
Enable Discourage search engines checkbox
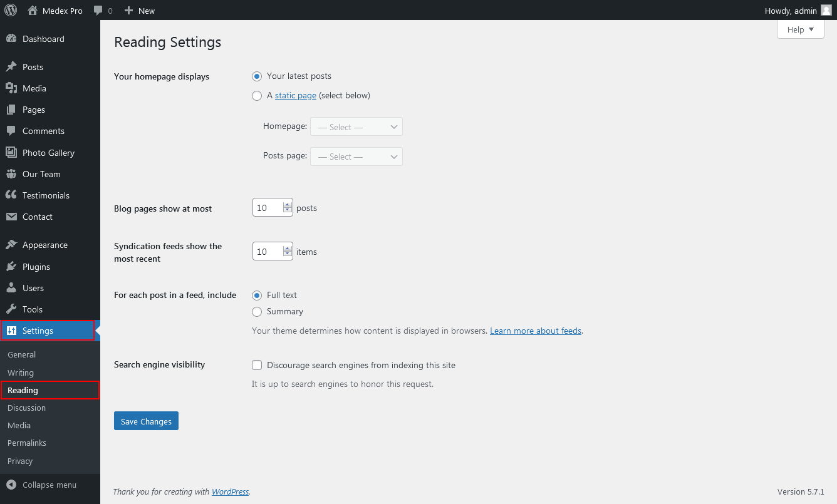(257, 365)
